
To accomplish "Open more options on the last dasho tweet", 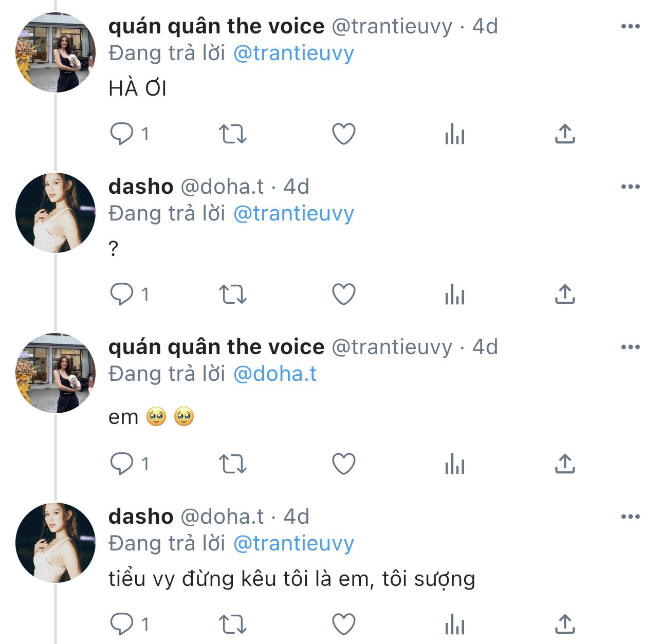I will click(x=630, y=517).
